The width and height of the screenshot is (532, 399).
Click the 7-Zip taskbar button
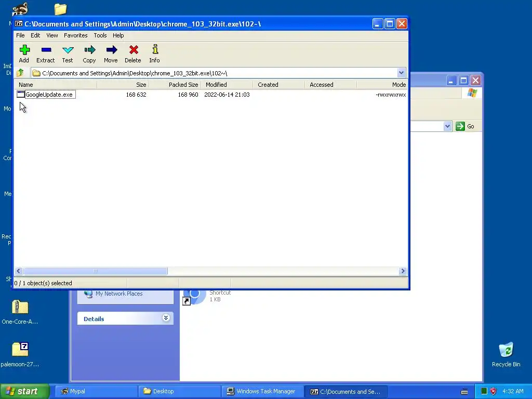click(346, 391)
